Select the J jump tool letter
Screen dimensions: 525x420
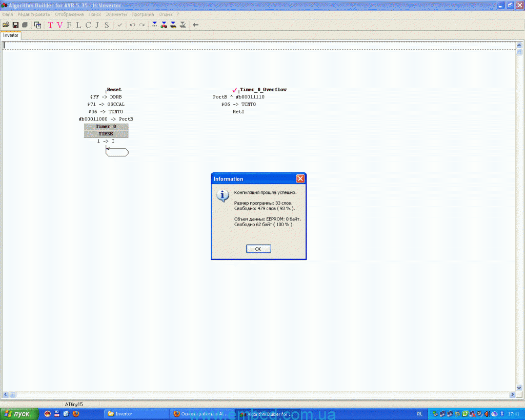click(x=97, y=25)
